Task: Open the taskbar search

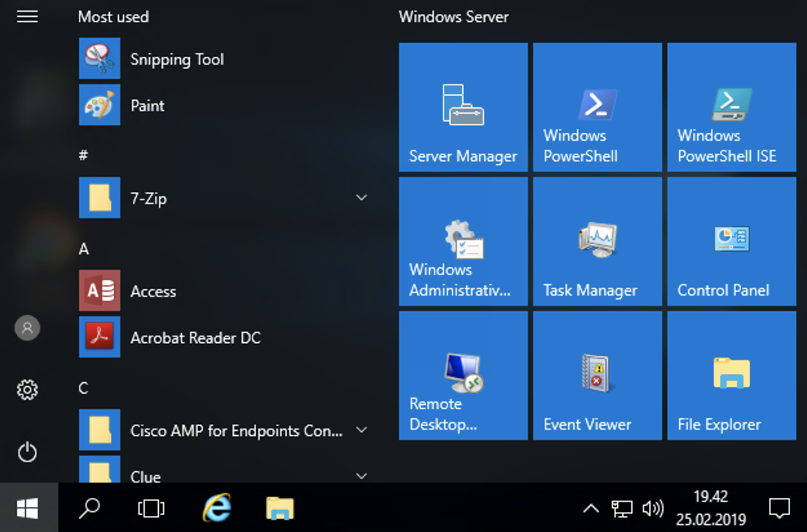Action: point(89,509)
